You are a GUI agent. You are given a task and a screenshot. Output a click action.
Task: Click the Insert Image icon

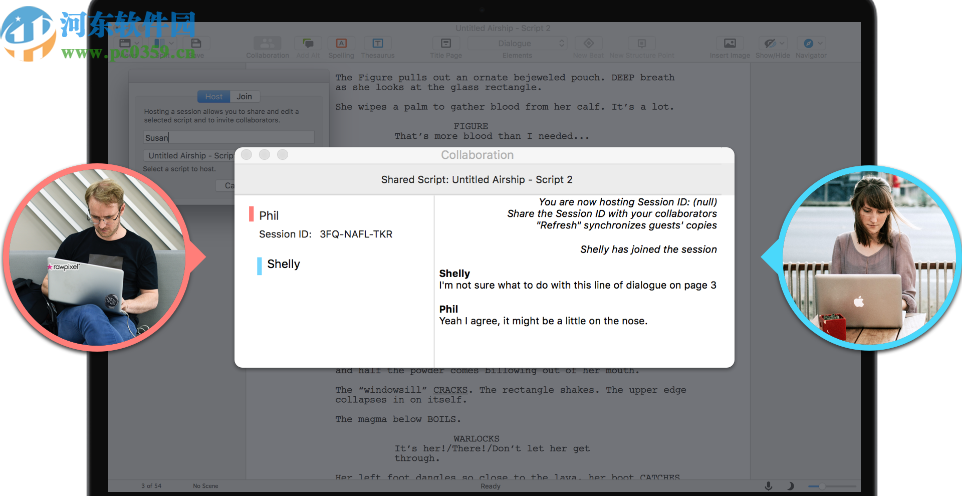[729, 44]
